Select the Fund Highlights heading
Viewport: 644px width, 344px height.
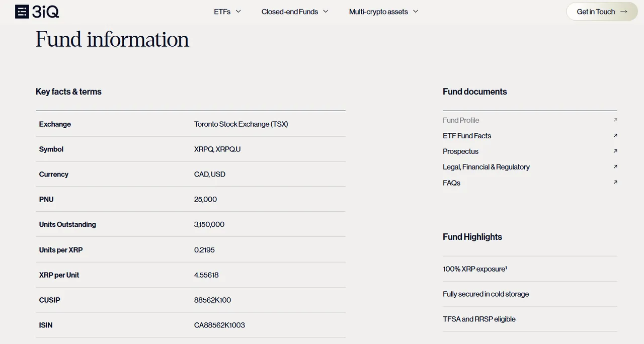pyautogui.click(x=472, y=237)
